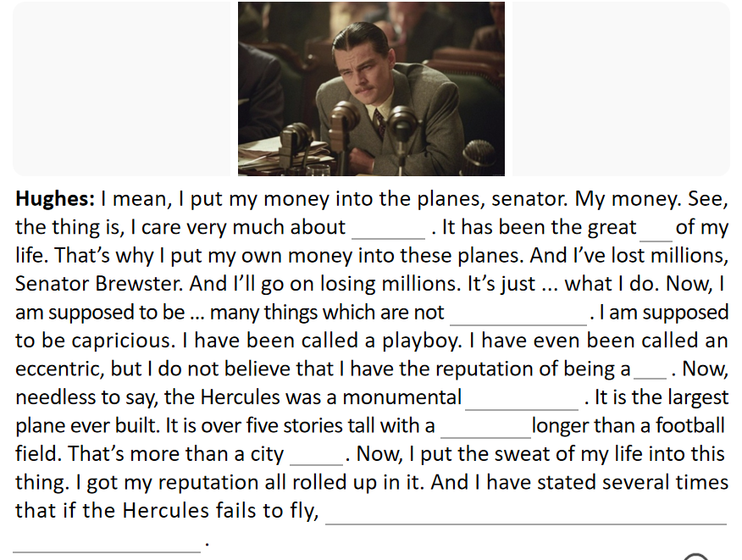Select the blank after "stories tall with a"
The image size is (742, 560).
[x=484, y=426]
